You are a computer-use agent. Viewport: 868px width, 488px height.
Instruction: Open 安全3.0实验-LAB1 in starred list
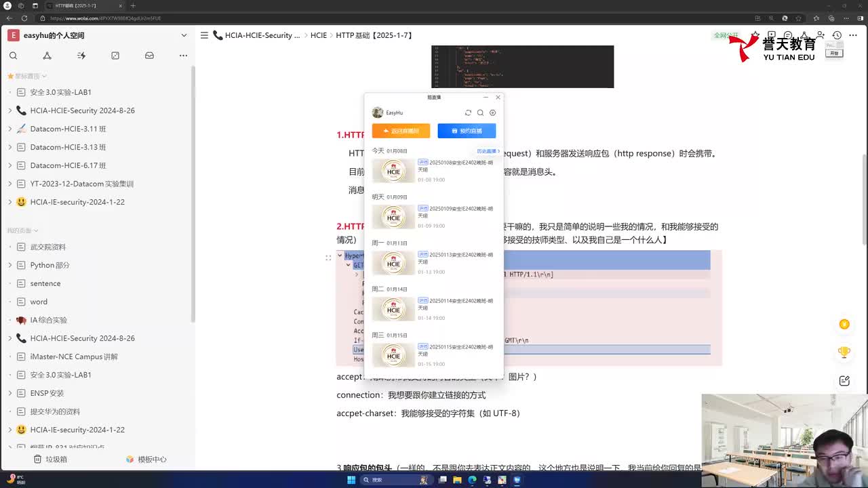point(60,92)
